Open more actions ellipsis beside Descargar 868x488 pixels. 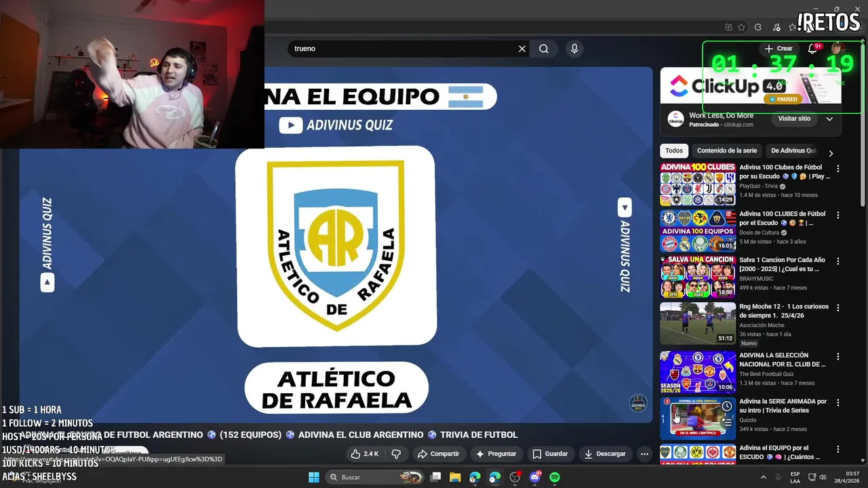pyautogui.click(x=645, y=453)
